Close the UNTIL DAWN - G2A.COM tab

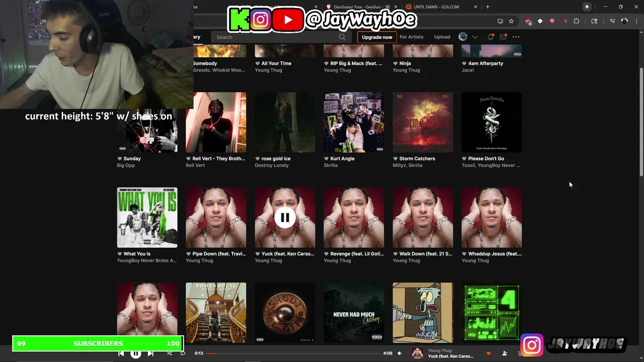click(x=475, y=7)
